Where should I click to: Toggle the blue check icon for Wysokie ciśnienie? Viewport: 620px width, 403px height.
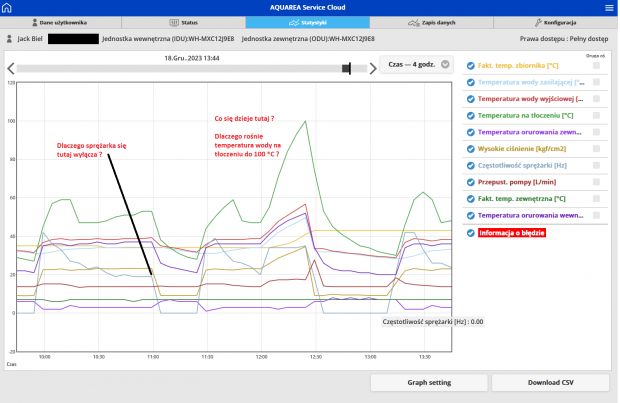(x=471, y=149)
